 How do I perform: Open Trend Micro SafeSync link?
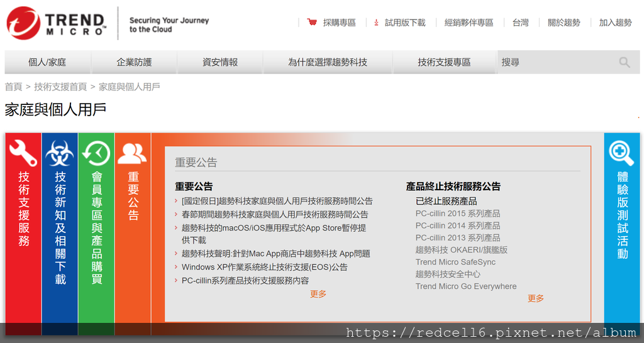pyautogui.click(x=455, y=262)
